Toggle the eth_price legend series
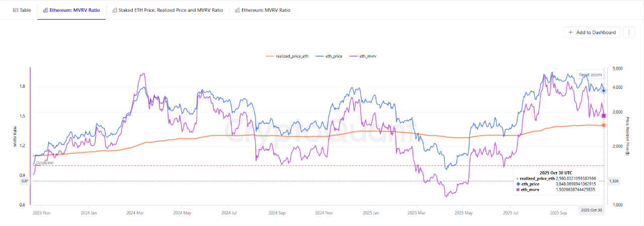 pyautogui.click(x=330, y=56)
